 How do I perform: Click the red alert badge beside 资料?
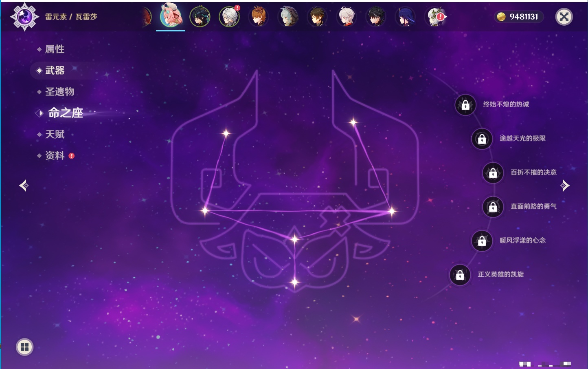pos(72,156)
